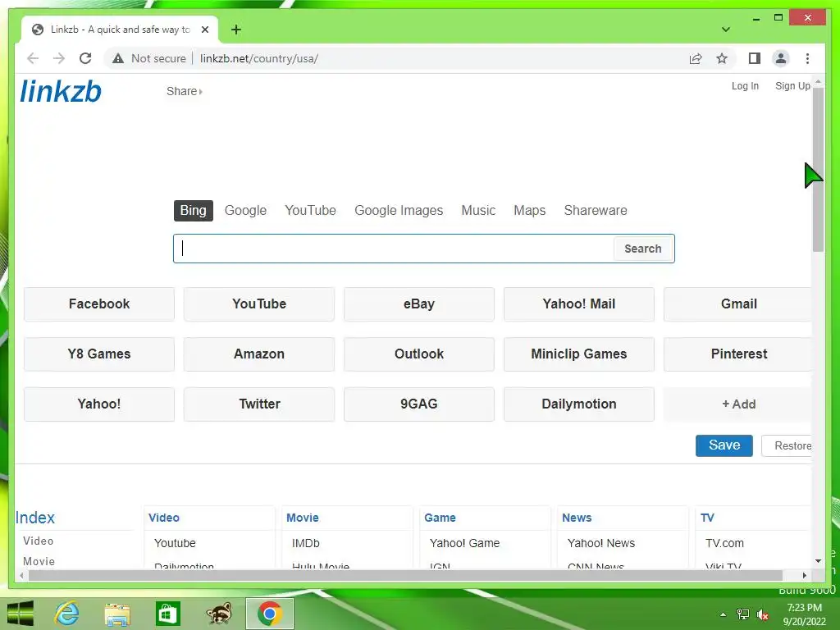Open the Amazon quick link
The image size is (840, 630).
(259, 354)
